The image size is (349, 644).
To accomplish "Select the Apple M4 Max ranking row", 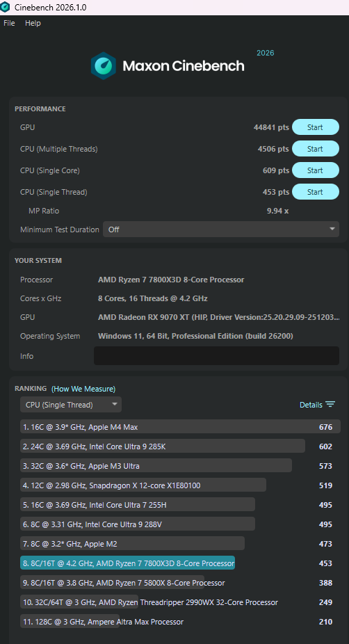I will click(x=180, y=427).
